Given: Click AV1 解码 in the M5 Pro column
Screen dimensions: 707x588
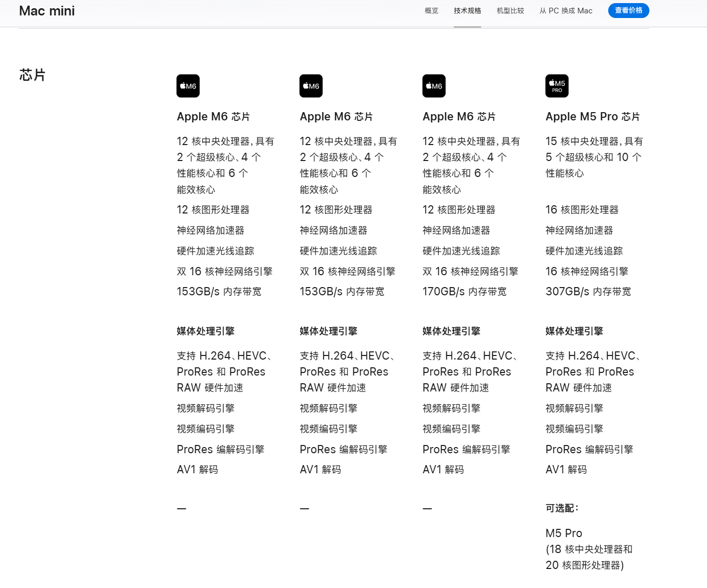Looking at the screenshot, I should coord(566,470).
